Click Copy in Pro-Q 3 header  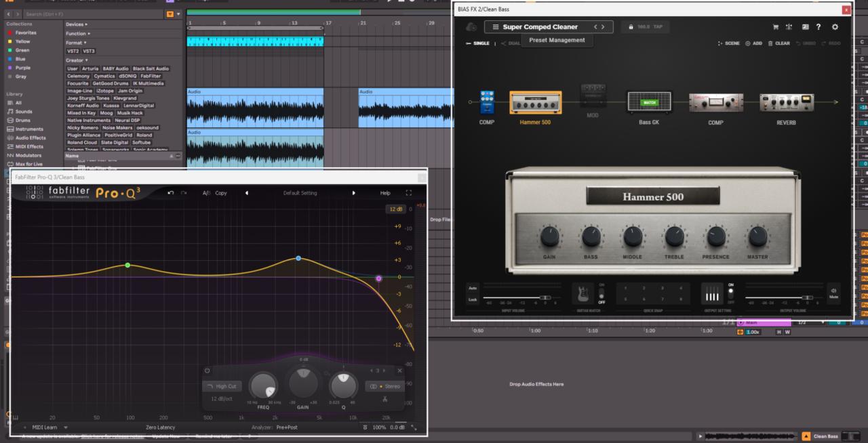[x=221, y=193]
